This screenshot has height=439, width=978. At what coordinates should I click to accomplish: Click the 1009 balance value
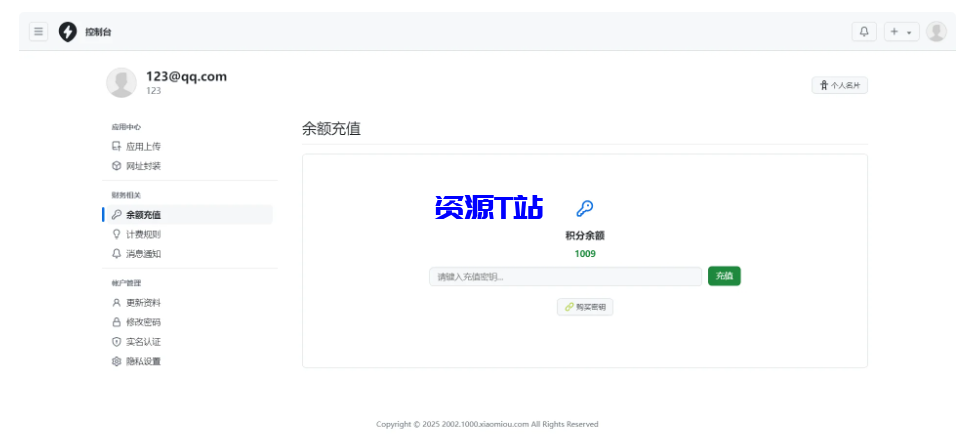pos(585,254)
